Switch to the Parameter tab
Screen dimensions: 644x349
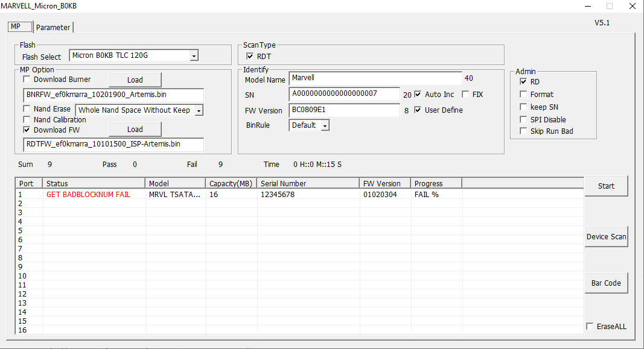[x=53, y=28]
